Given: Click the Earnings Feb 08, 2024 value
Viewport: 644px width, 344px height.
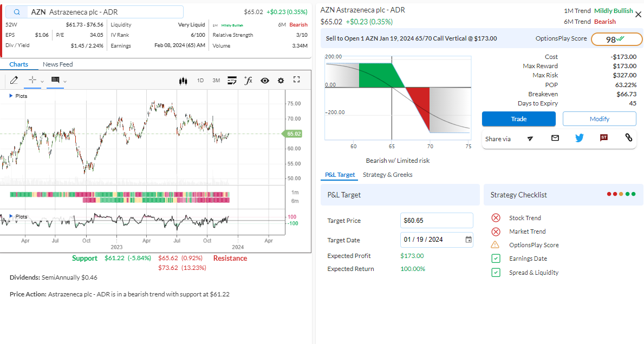Looking at the screenshot, I should tap(179, 45).
